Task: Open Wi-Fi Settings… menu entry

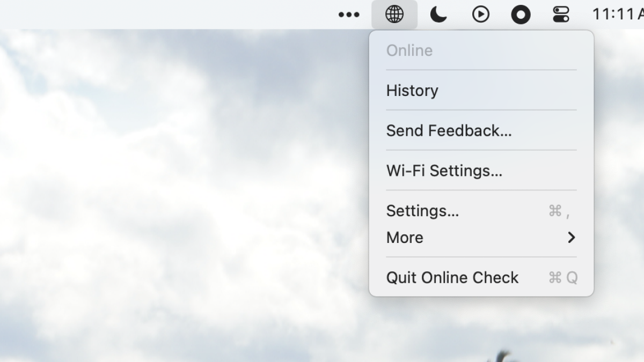Action: [x=481, y=171]
